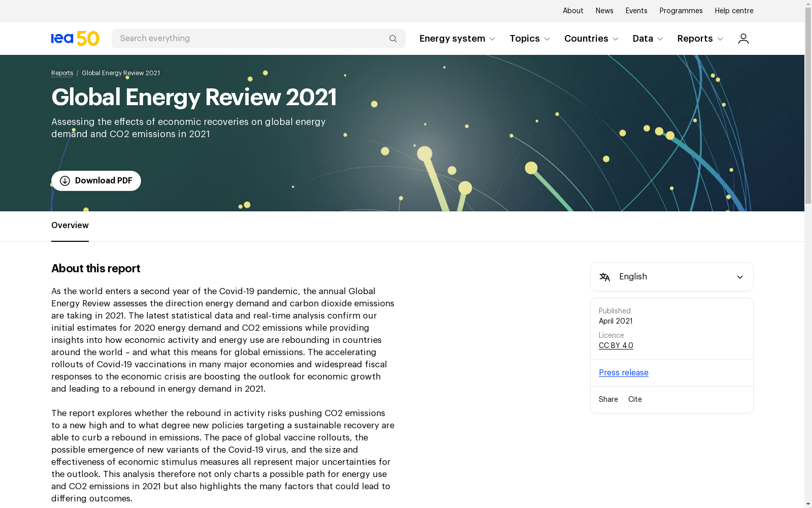Click the Cite button

635,399
